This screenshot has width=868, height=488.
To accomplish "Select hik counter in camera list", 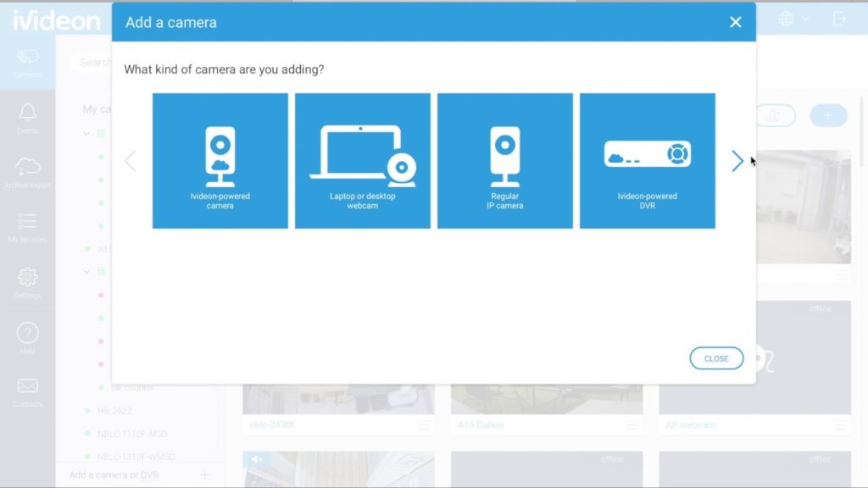I will [x=131, y=388].
